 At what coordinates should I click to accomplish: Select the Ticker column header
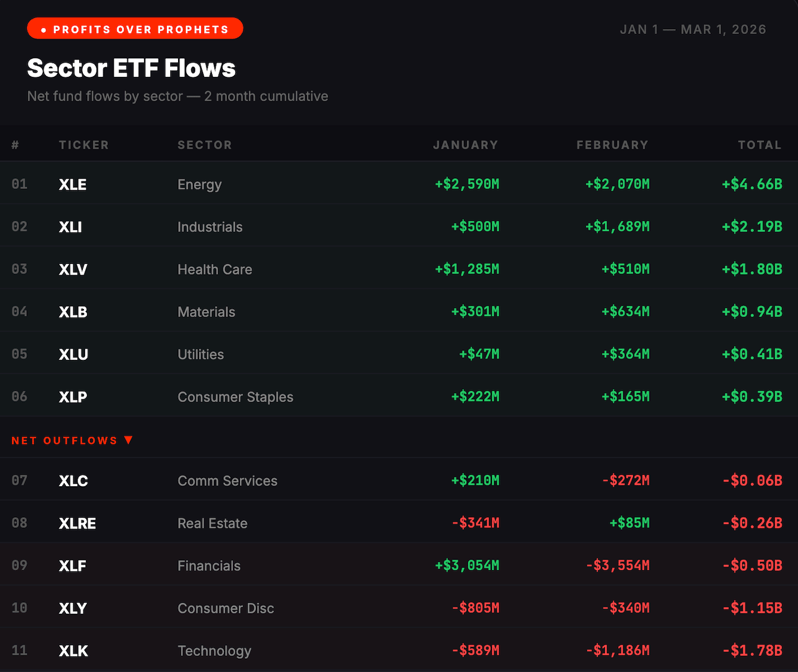(x=84, y=145)
